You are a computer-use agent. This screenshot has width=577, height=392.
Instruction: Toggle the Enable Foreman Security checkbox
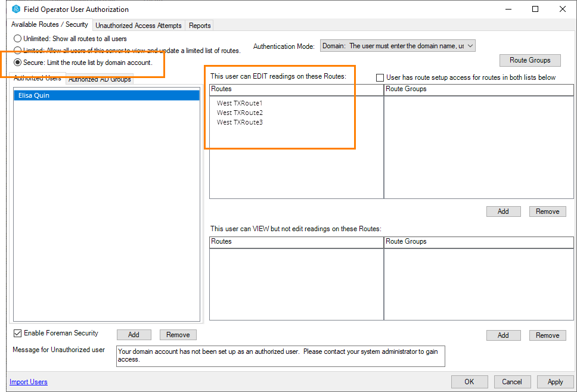coord(17,334)
